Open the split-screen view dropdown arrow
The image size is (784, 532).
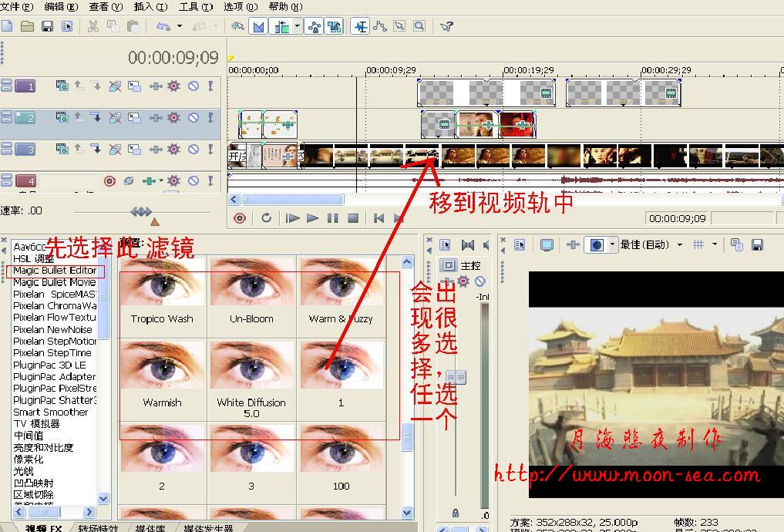pos(612,244)
